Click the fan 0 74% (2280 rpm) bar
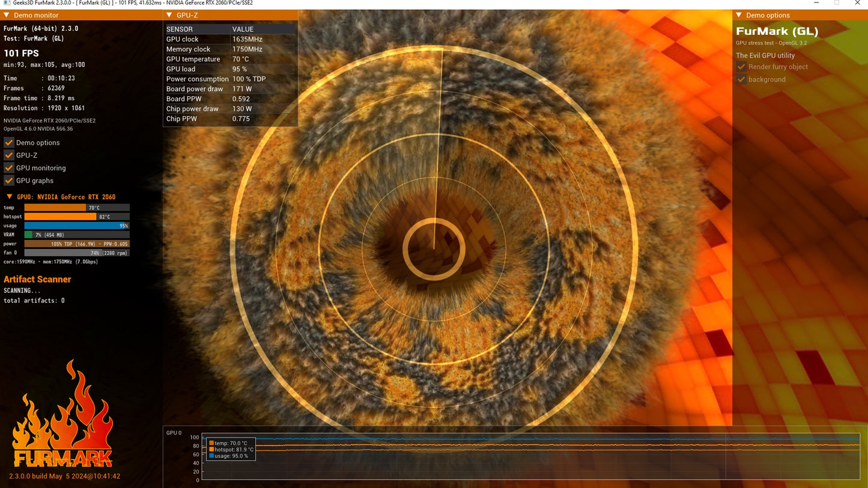This screenshot has width=868, height=488. pyautogui.click(x=77, y=253)
